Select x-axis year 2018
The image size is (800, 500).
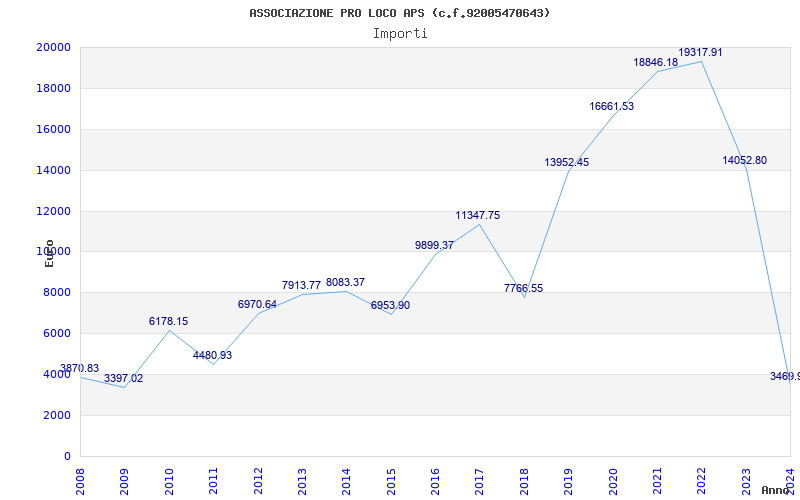tap(524, 481)
